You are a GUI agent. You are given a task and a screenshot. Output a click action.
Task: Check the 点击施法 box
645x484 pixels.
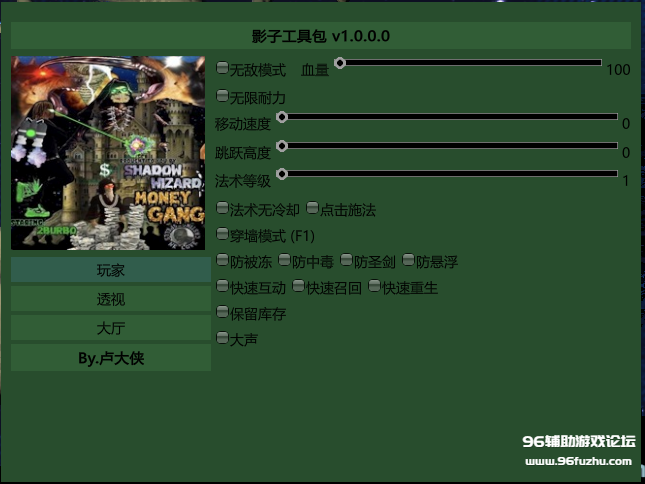313,208
